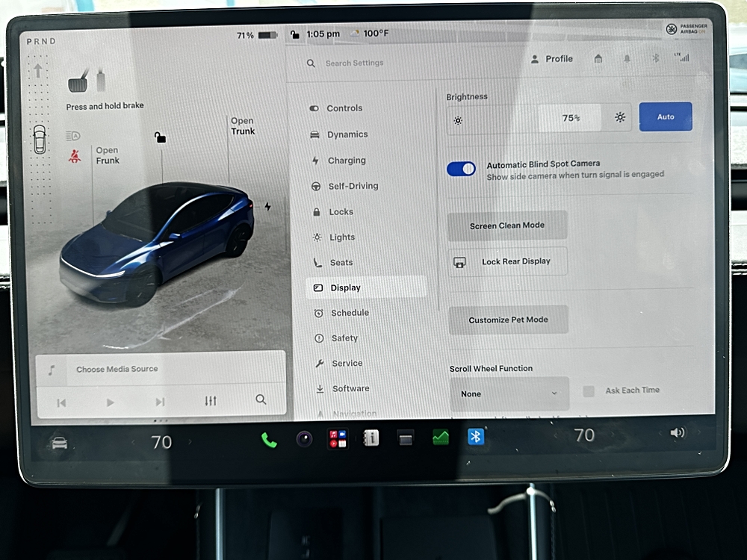
Task: Tap the lock icon beside the clock
Action: [295, 34]
